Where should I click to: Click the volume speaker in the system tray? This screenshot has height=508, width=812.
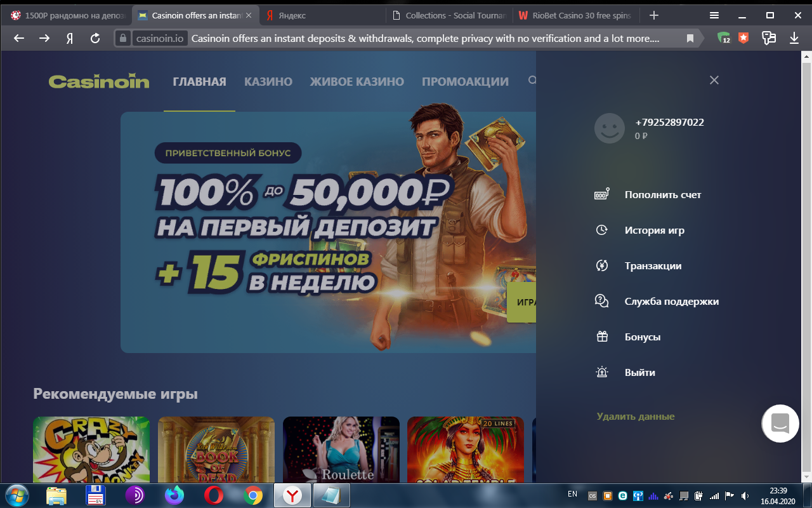point(743,495)
